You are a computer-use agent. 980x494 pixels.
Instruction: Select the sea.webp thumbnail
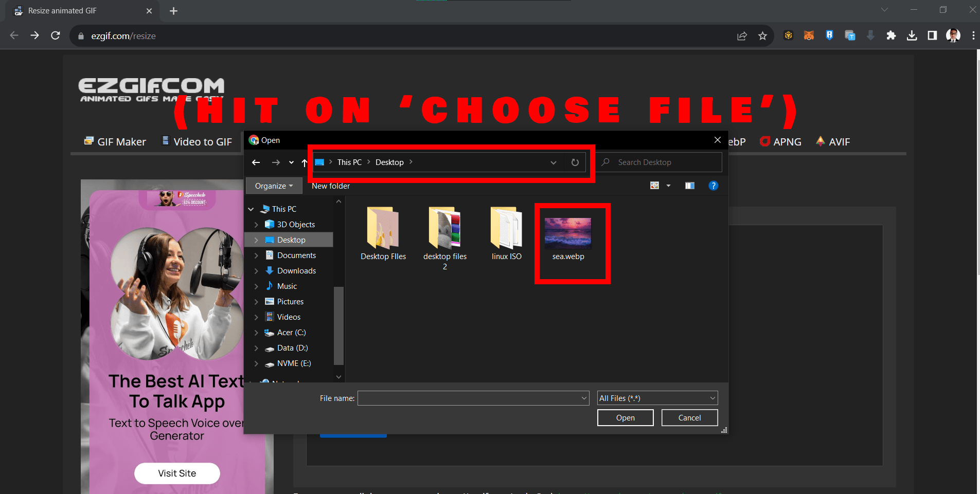568,232
